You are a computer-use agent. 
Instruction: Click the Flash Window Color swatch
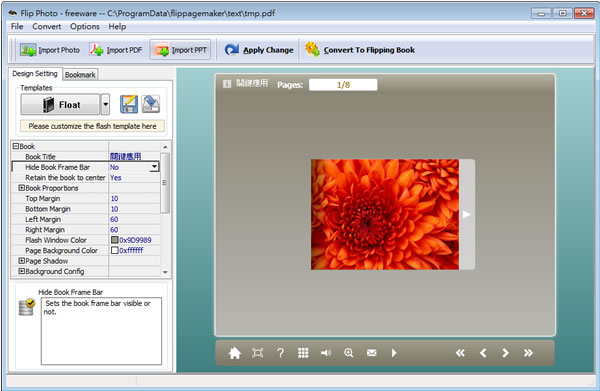(x=114, y=240)
